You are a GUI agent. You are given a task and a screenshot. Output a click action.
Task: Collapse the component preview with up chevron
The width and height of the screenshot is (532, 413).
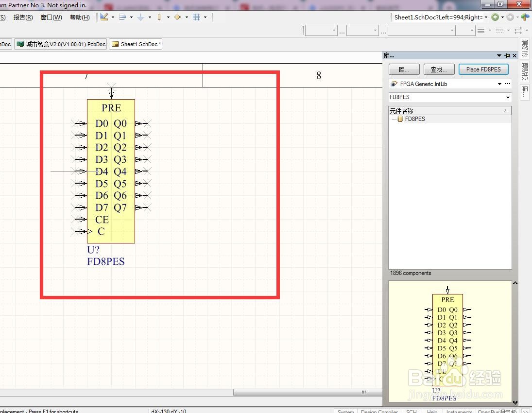[x=515, y=283]
